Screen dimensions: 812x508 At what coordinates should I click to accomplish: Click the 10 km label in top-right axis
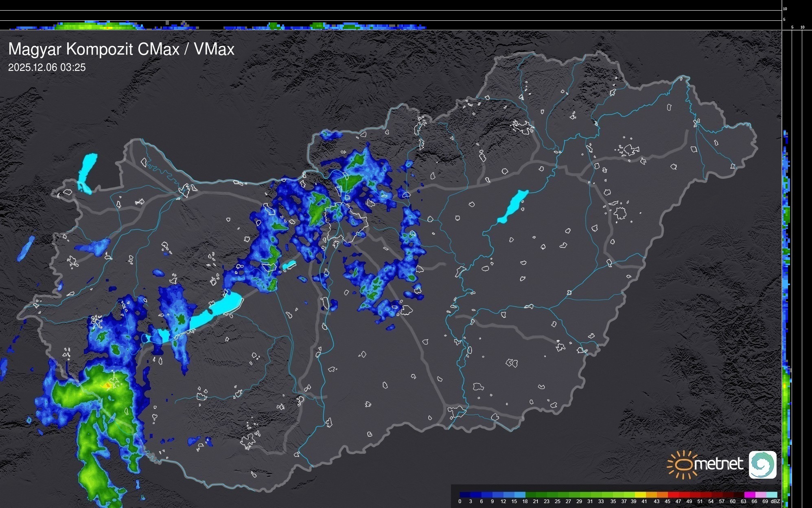click(785, 9)
